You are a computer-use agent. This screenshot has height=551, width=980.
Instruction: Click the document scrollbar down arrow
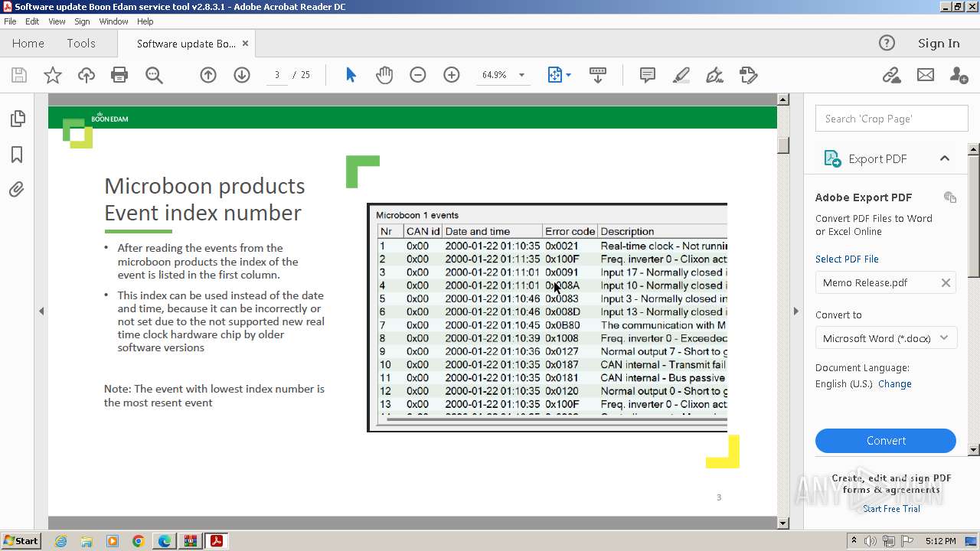coord(782,523)
